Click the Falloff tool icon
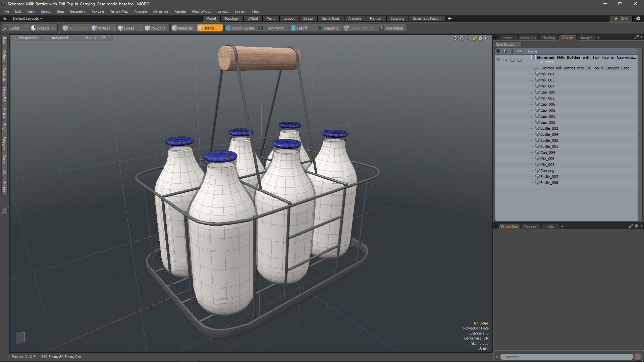The image size is (644, 362). pyautogui.click(x=293, y=28)
